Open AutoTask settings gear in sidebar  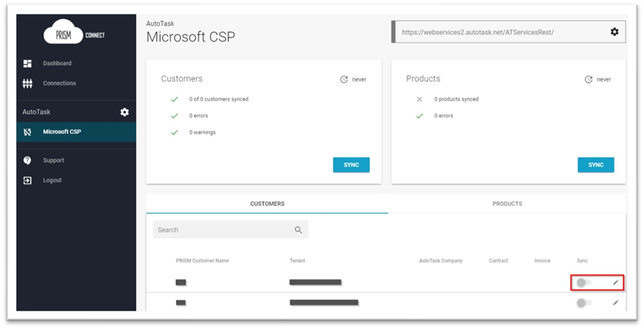[124, 112]
